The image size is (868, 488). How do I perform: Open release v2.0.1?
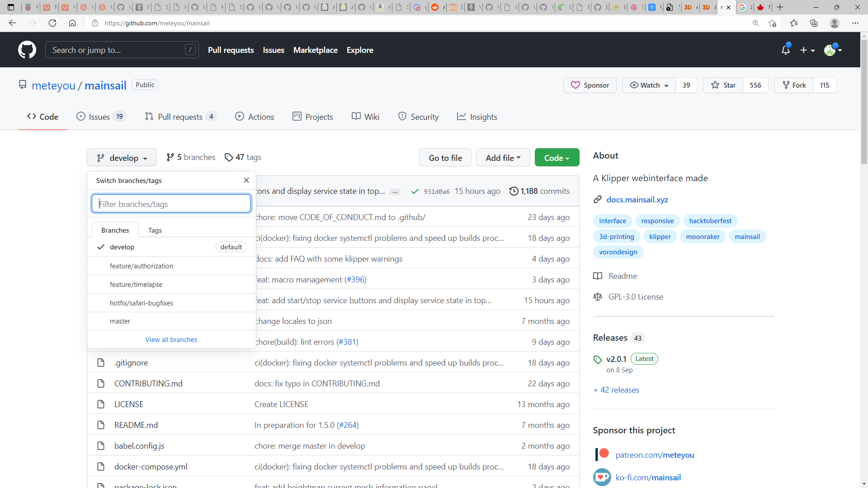616,359
